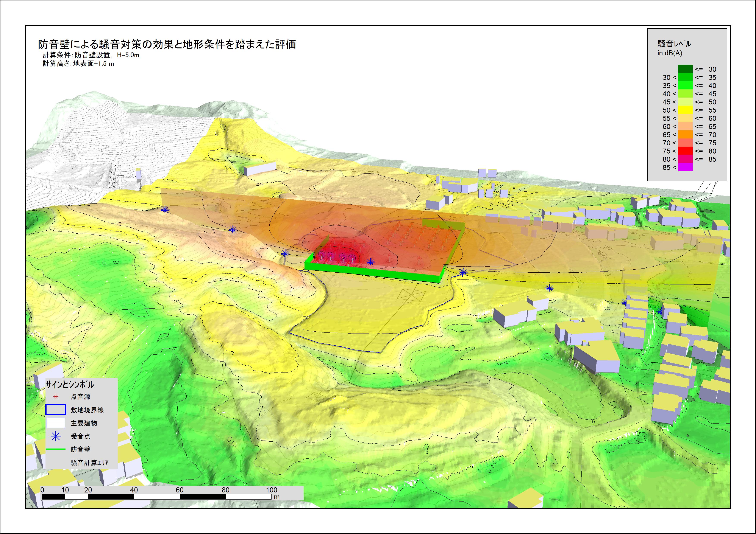
Task: Click the 騒音レベル legend heading
Action: pyautogui.click(x=674, y=43)
